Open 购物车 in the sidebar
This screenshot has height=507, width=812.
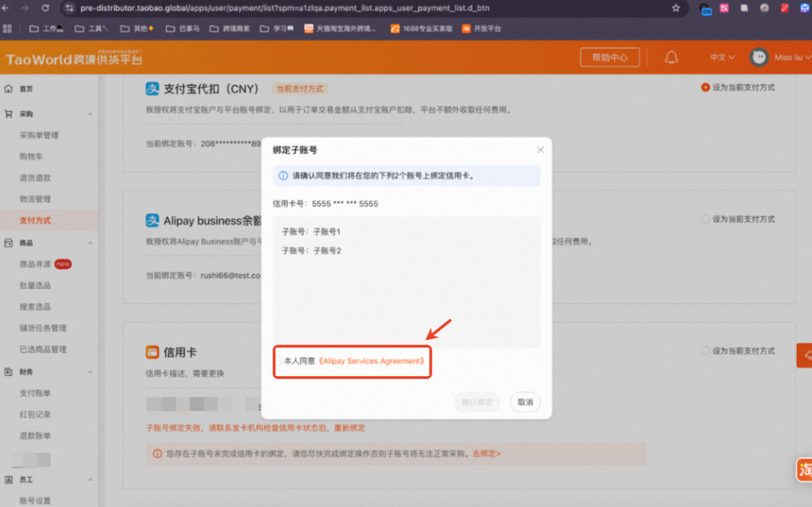[x=31, y=157]
